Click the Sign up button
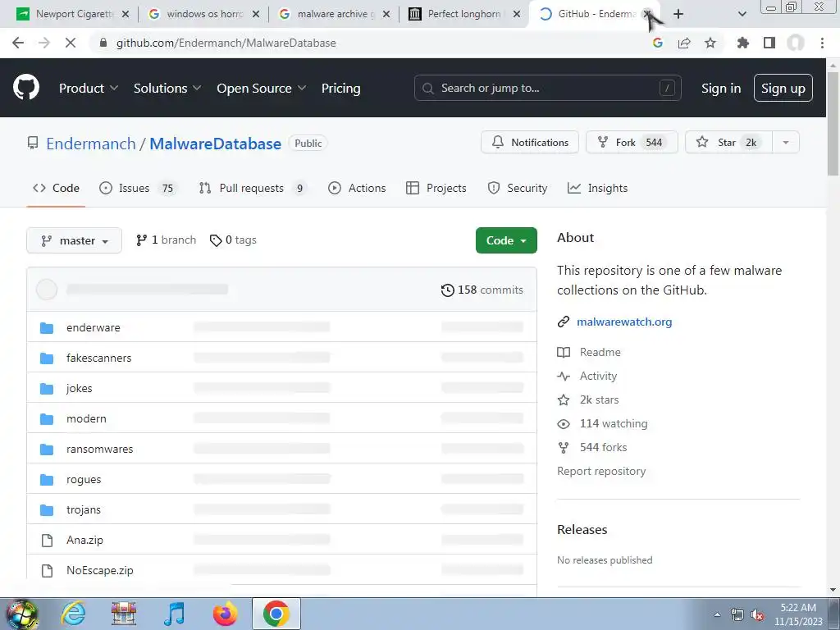The width and height of the screenshot is (840, 630). coord(783,89)
